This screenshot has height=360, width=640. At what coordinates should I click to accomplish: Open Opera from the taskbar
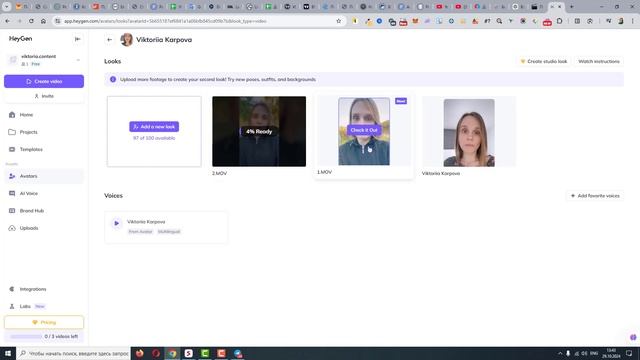point(156,353)
